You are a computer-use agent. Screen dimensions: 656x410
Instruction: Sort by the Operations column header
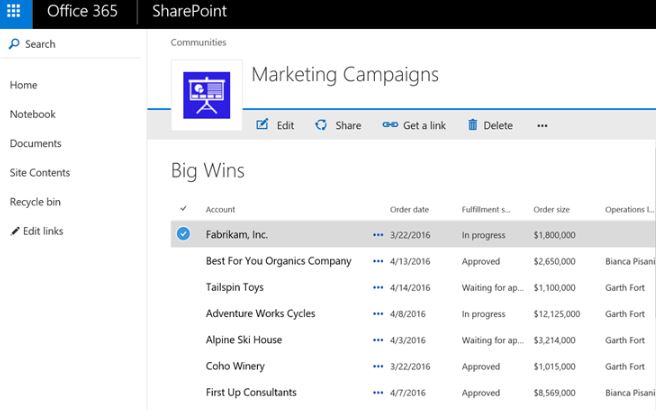(630, 210)
